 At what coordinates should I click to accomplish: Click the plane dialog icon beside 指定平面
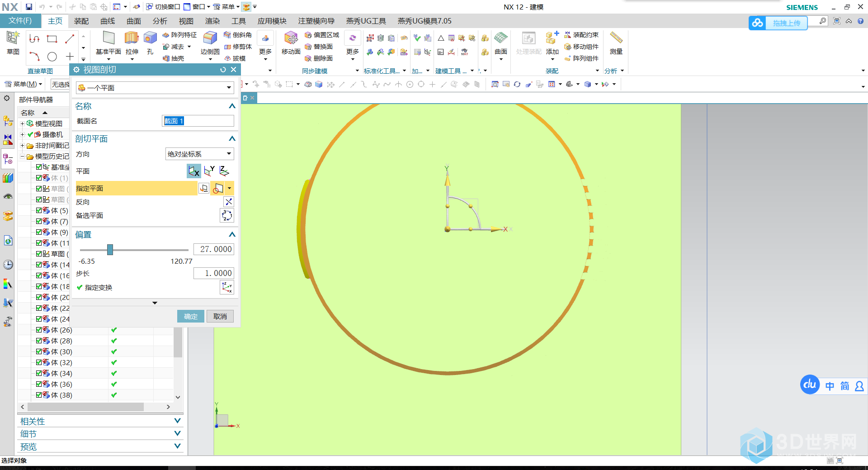tap(204, 188)
